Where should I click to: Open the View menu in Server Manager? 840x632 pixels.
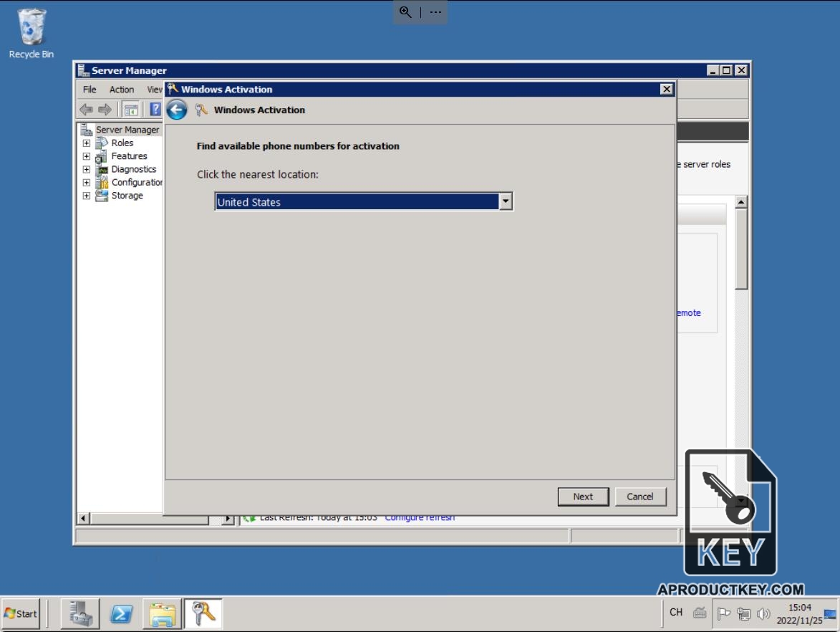tap(154, 90)
